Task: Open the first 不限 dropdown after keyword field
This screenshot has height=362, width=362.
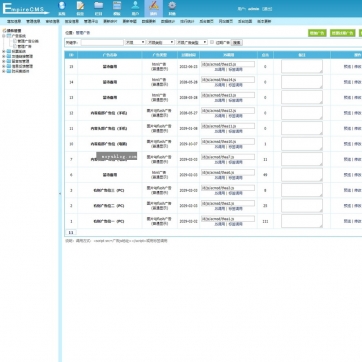Action: (135, 42)
